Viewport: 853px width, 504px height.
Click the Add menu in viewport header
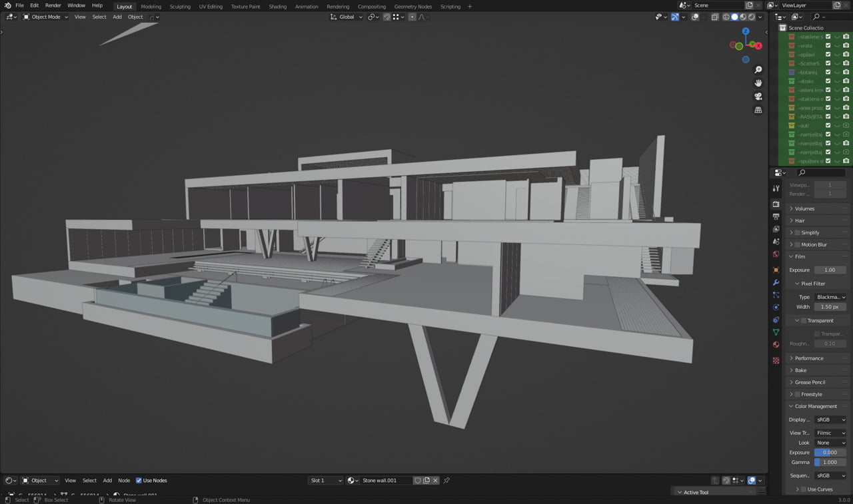pos(117,17)
